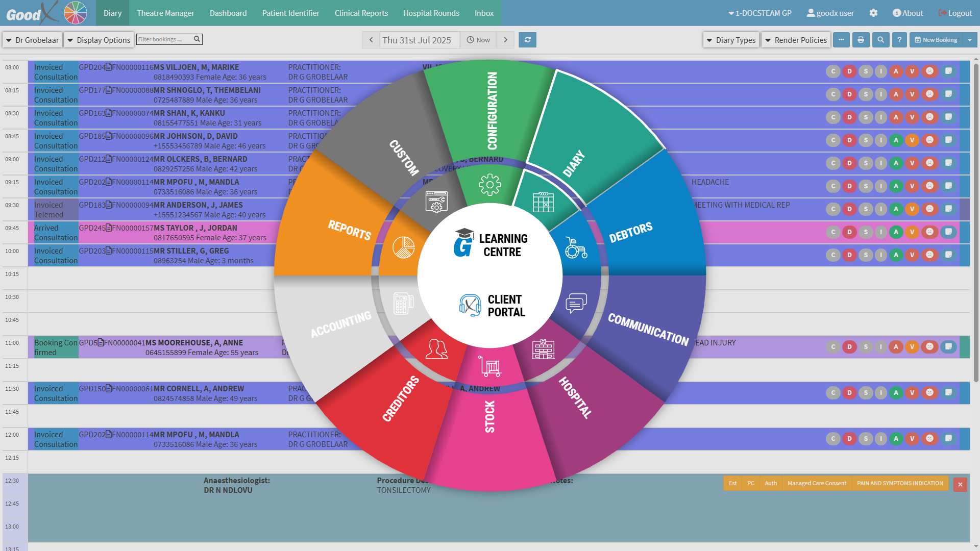
Task: Toggle the A status circle on Jordan Taylor's row
Action: (x=896, y=232)
